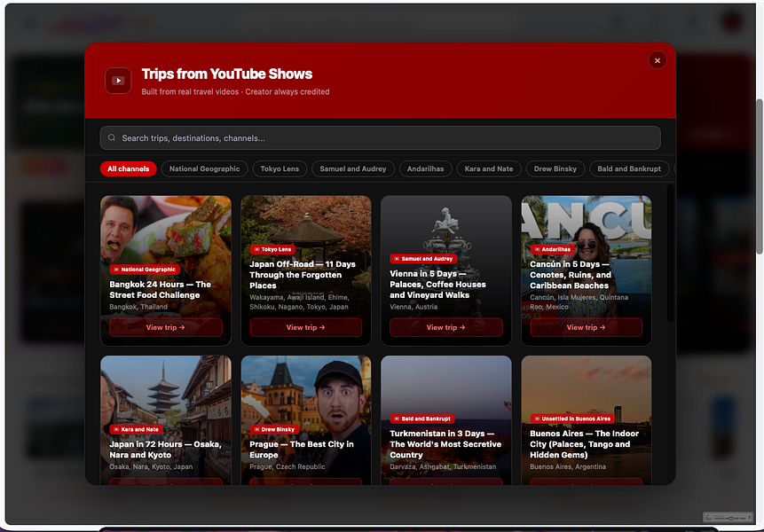Image resolution: width=764 pixels, height=532 pixels.
Task: Click the Bald and Bankrupt badge on the Turkmenistan card
Action: (x=422, y=419)
